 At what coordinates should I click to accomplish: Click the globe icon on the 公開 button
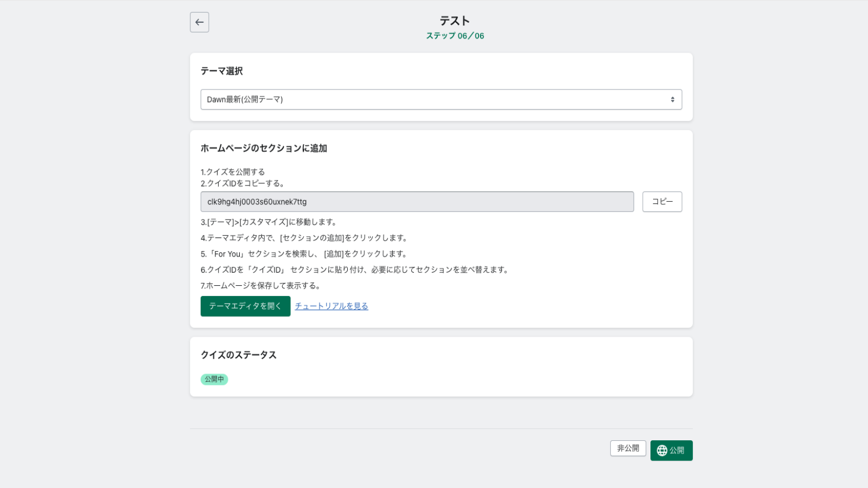coord(662,451)
